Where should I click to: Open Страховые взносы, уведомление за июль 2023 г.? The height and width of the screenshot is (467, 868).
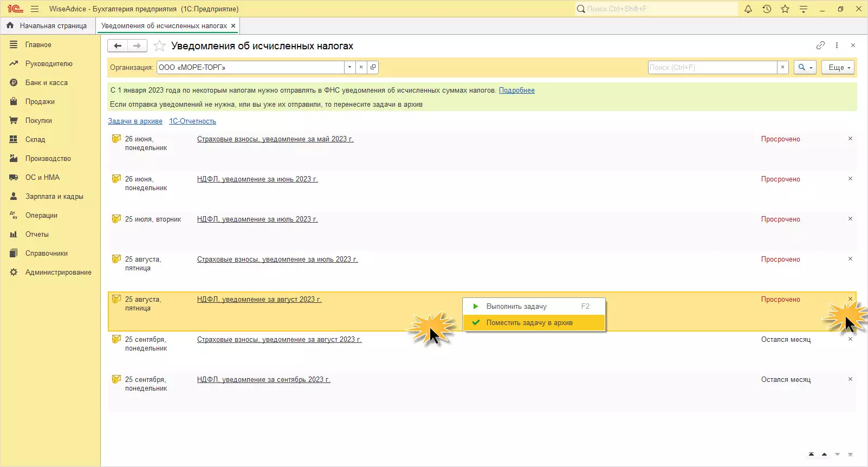277,260
